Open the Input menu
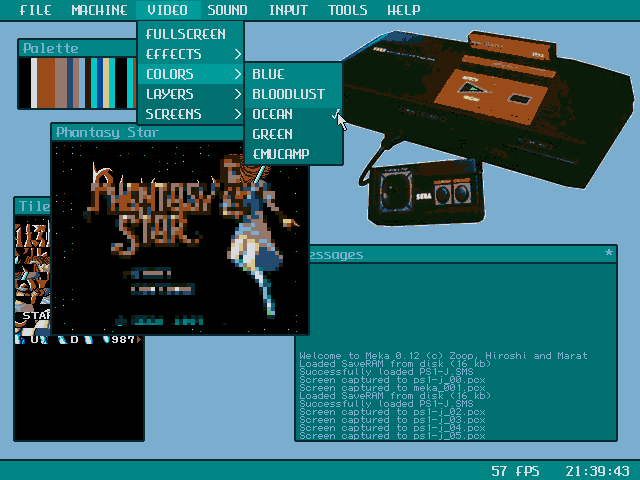Image resolution: width=640 pixels, height=480 pixels. click(288, 10)
